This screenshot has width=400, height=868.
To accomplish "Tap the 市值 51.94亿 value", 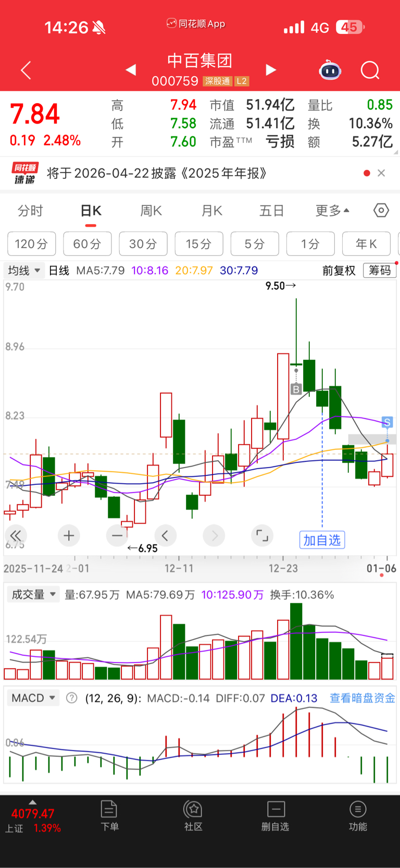I will [270, 105].
